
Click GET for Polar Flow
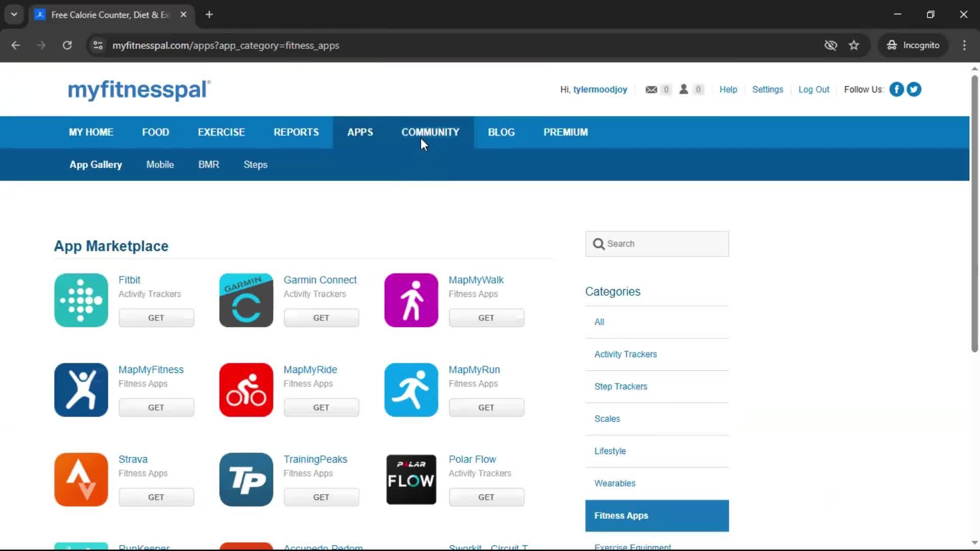[x=486, y=497]
